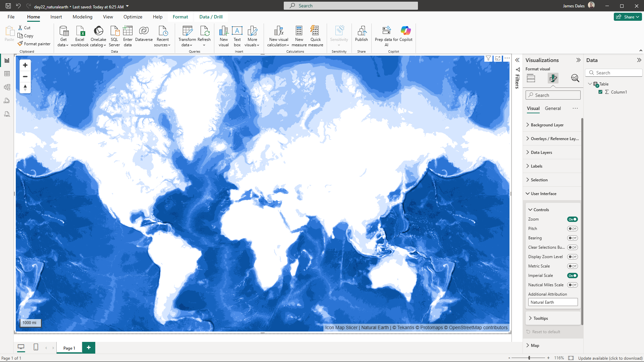The width and height of the screenshot is (644, 362).
Task: Click the Share button
Action: [628, 16]
